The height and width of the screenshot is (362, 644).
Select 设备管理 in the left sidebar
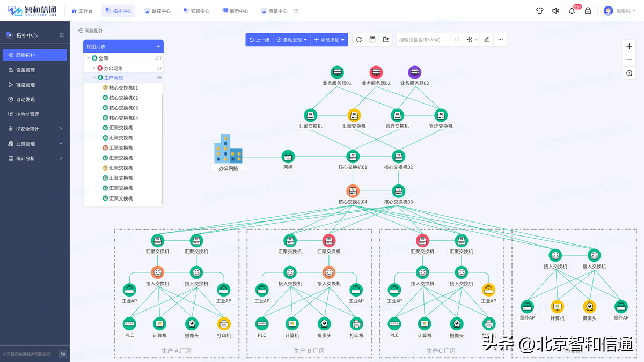click(34, 69)
